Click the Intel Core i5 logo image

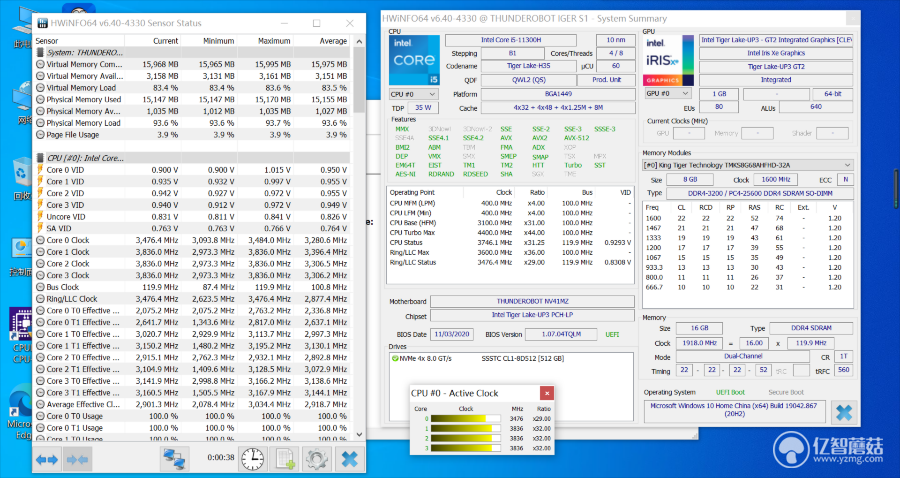click(x=414, y=60)
